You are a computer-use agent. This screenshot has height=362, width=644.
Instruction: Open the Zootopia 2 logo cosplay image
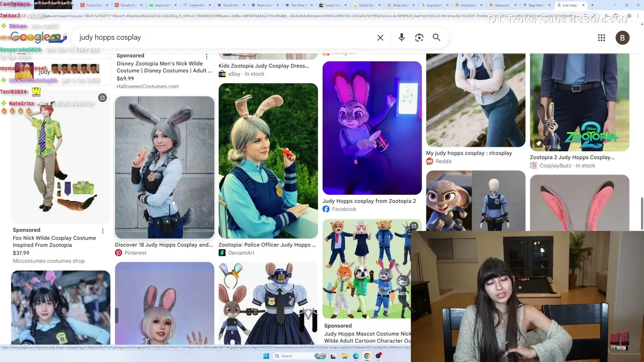[x=580, y=103]
